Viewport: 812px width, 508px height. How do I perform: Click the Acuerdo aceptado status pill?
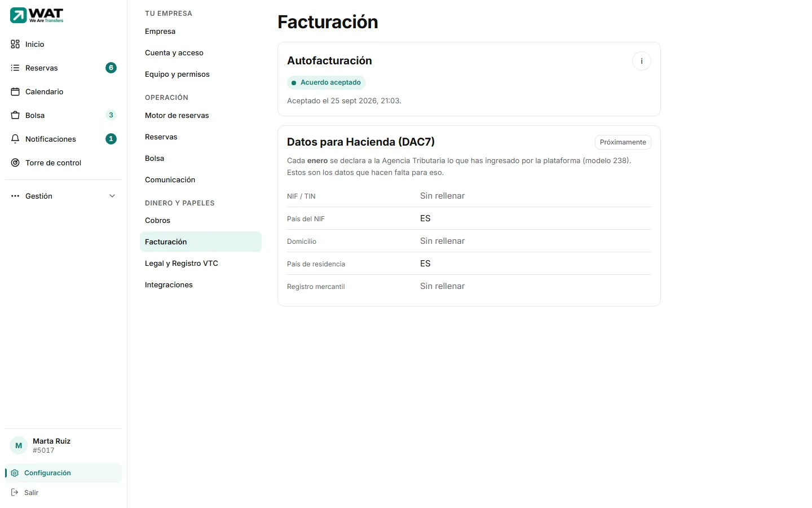[x=326, y=82]
